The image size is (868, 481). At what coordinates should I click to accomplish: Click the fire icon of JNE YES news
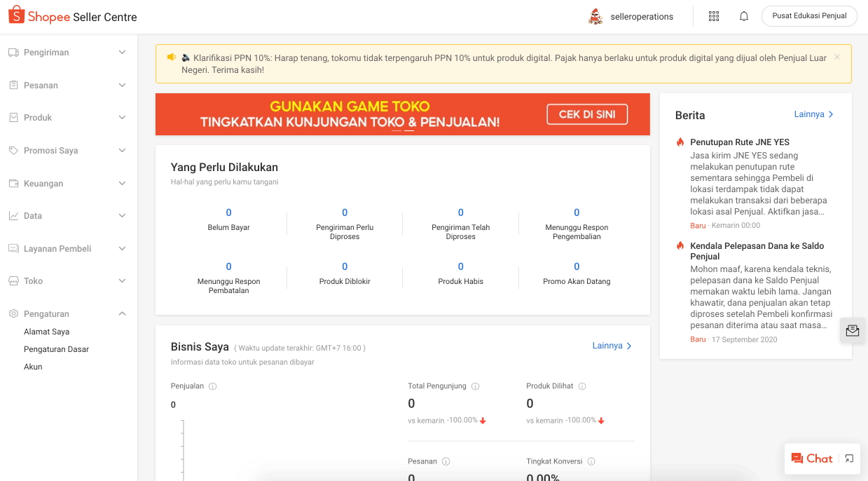pos(680,142)
